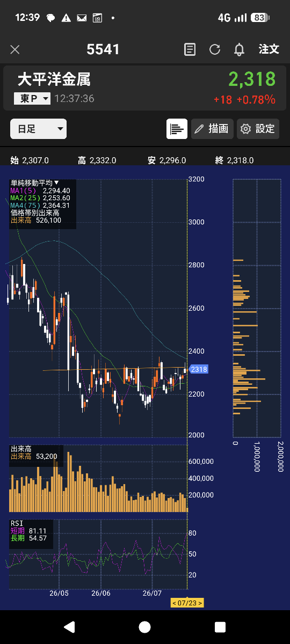Select the 大平洋金属 stock name
This screenshot has width=290, height=644.
click(x=54, y=80)
